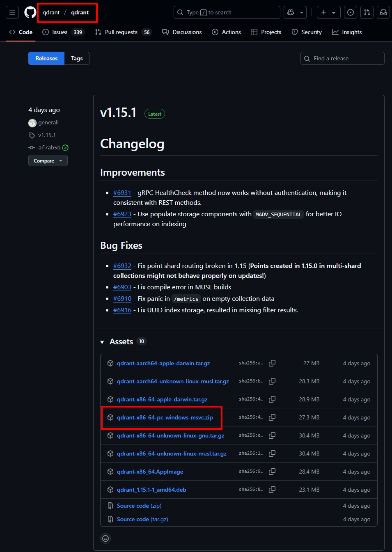This screenshot has width=392, height=552.
Task: Download qdrant-x86_64-pc-windows-msvc.zip
Action: pos(165,417)
